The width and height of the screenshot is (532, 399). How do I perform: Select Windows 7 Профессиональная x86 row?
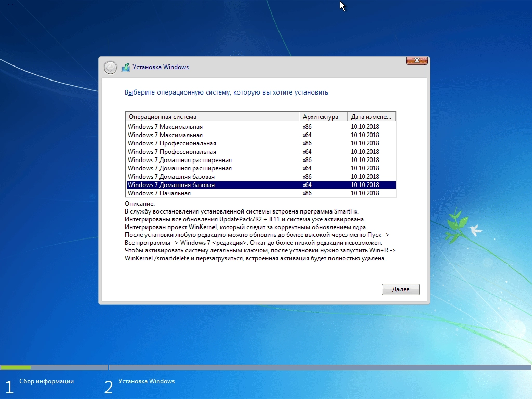pyautogui.click(x=261, y=143)
